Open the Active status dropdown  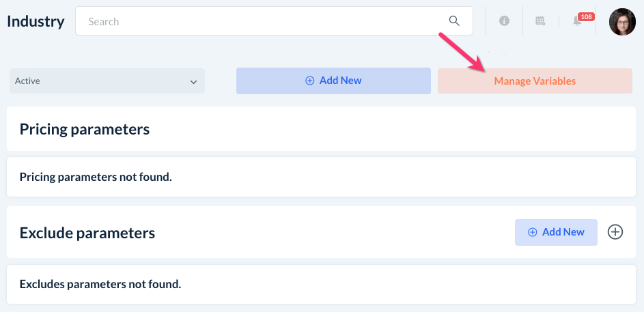coord(107,81)
